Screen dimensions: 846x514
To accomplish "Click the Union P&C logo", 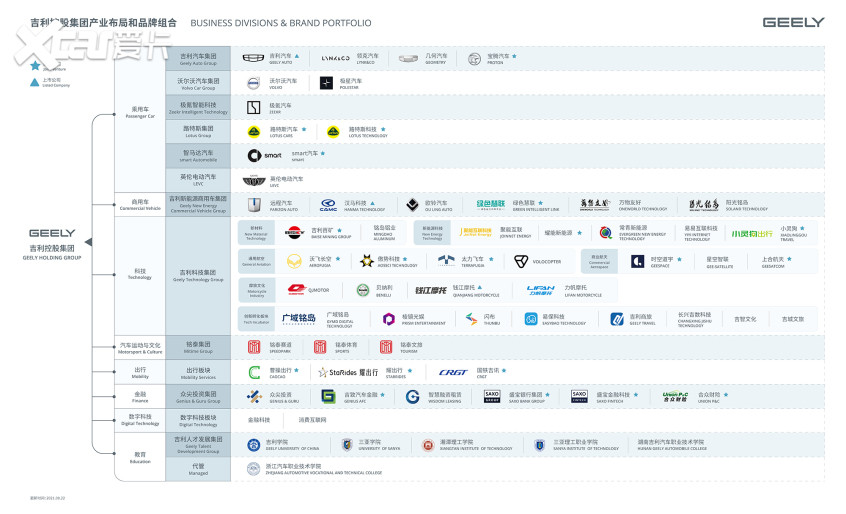I will point(676,397).
